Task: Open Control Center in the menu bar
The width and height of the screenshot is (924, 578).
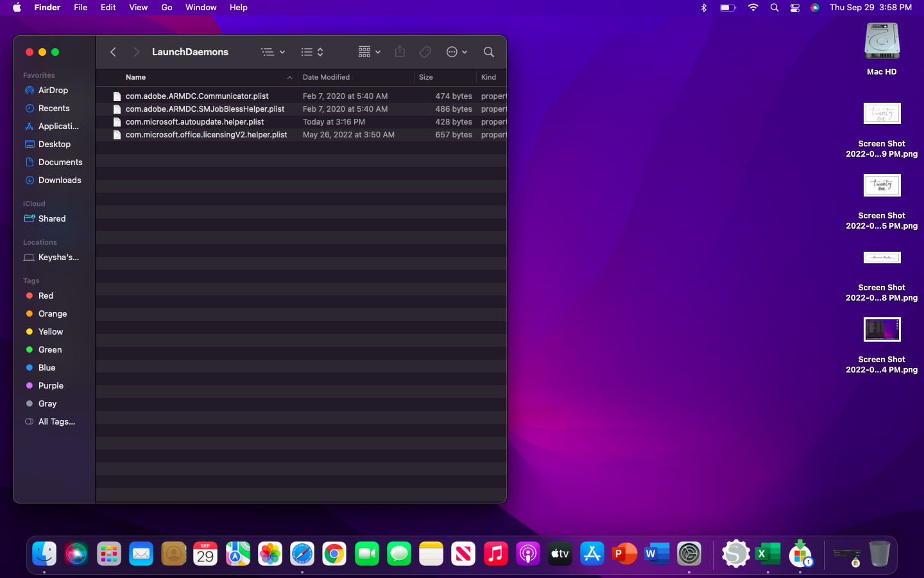Action: point(794,8)
